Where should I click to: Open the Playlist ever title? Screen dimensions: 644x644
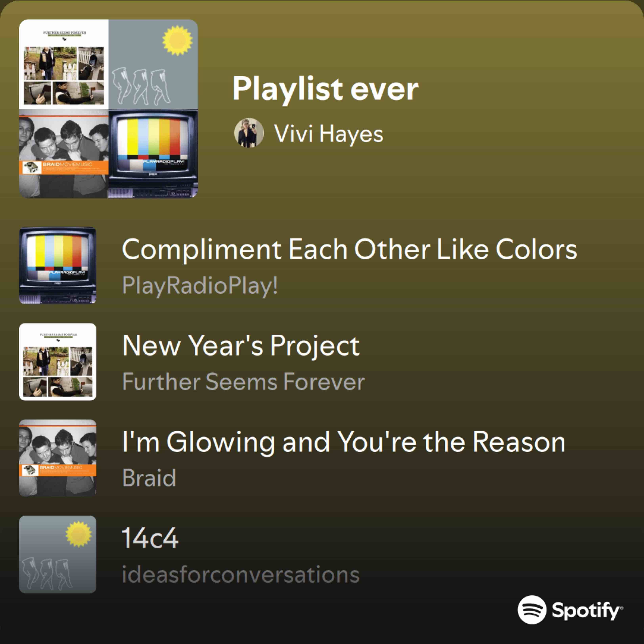(x=325, y=89)
